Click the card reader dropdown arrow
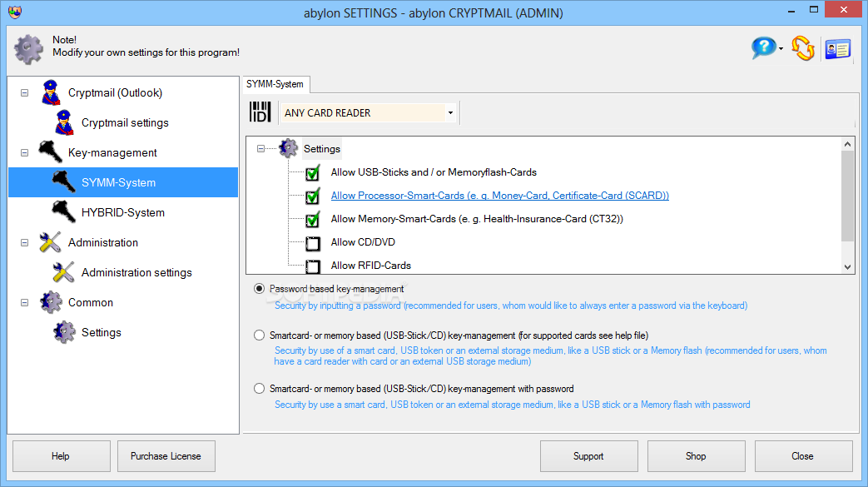868x487 pixels. [x=450, y=113]
